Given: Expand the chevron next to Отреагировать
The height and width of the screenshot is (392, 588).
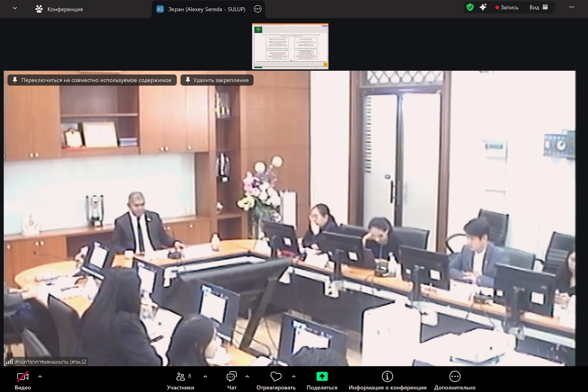Looking at the screenshot, I should pyautogui.click(x=294, y=376).
